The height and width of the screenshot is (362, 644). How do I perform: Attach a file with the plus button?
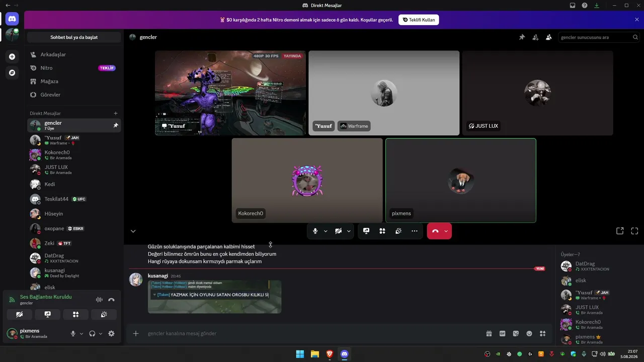136,333
